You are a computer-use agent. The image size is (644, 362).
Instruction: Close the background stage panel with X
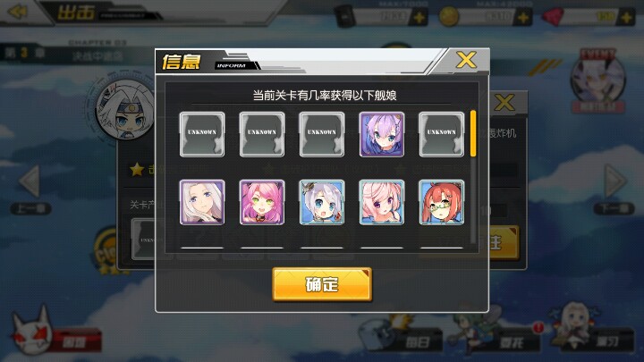coord(504,102)
